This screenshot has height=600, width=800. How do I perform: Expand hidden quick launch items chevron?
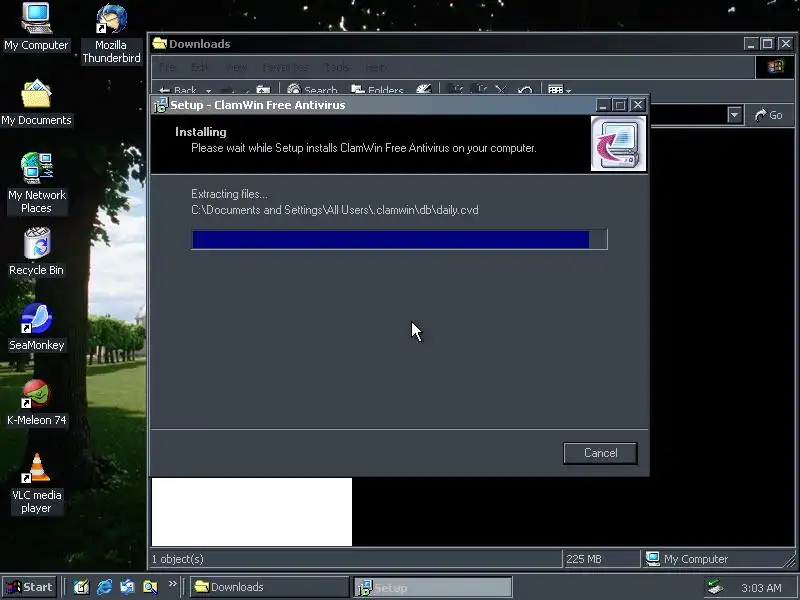click(172, 583)
